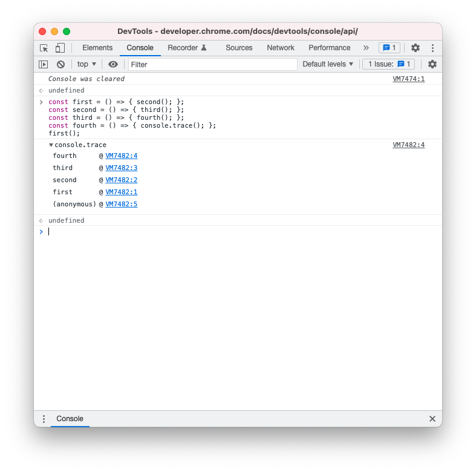This screenshot has height=472, width=476.
Task: Open the top JavaScript context dropdown
Action: point(86,64)
